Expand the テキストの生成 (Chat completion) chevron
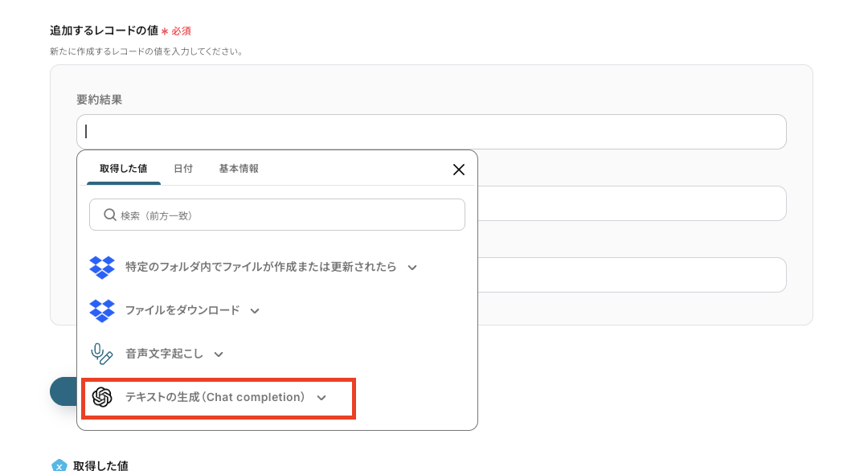Image resolution: width=868 pixels, height=471 pixels. point(321,398)
